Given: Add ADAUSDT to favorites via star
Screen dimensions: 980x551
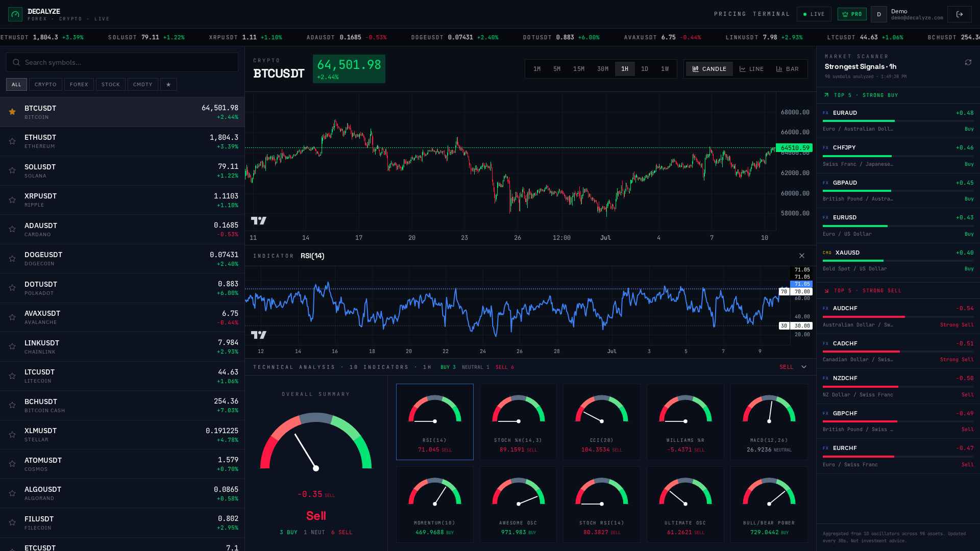Looking at the screenshot, I should pyautogui.click(x=12, y=229).
